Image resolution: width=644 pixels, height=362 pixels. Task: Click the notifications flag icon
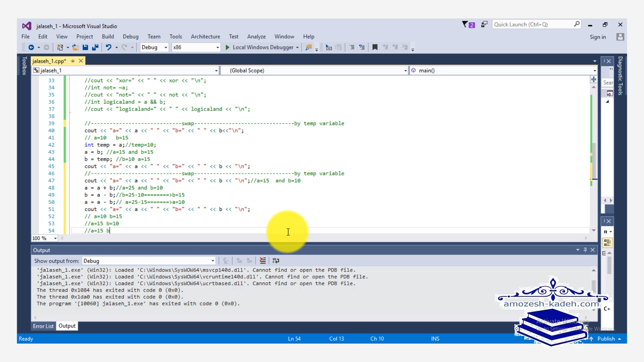point(465,24)
